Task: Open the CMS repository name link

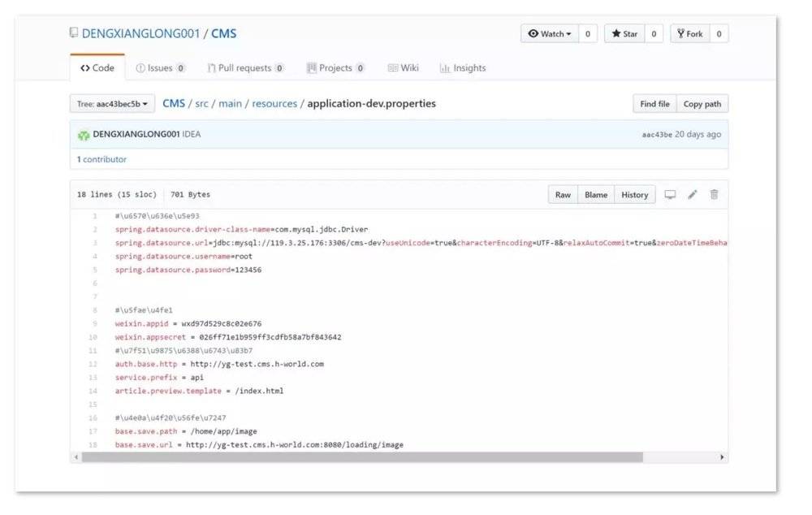Action: coord(224,33)
